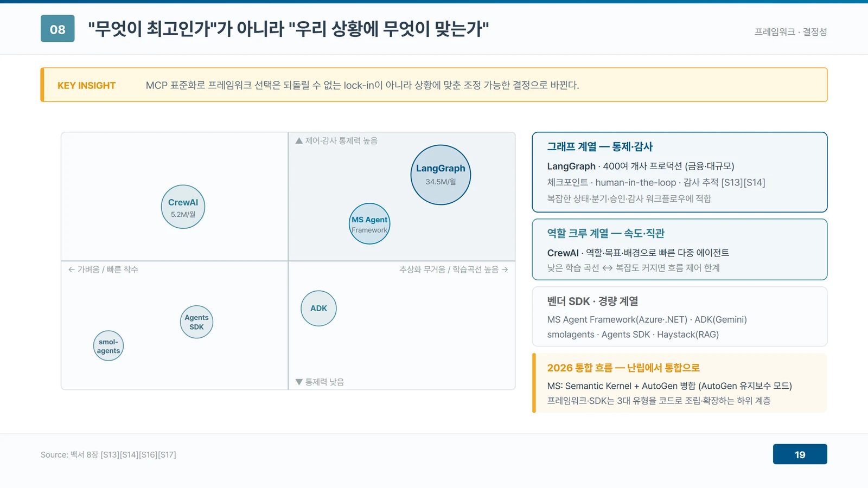868x488 pixels.
Task: Click the MCP 표준화 insight sentence
Action: (x=362, y=85)
